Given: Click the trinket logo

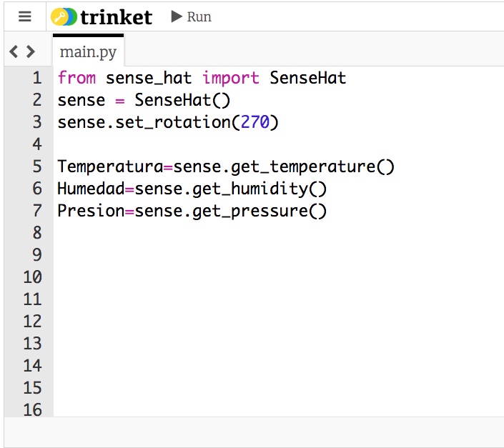Looking at the screenshot, I should point(64,17).
